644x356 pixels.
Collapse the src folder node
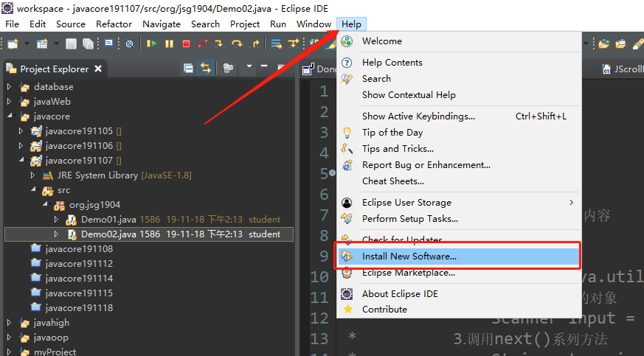(x=33, y=190)
